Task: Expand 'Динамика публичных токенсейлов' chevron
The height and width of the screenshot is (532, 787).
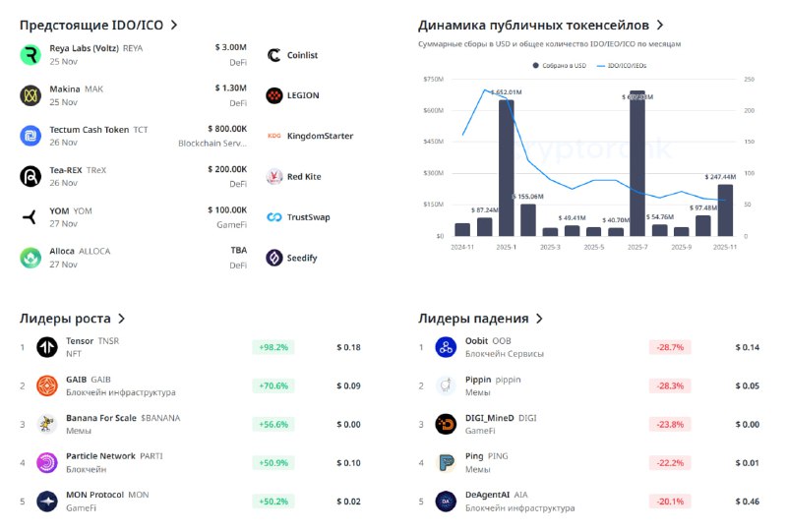Action: coord(660,25)
